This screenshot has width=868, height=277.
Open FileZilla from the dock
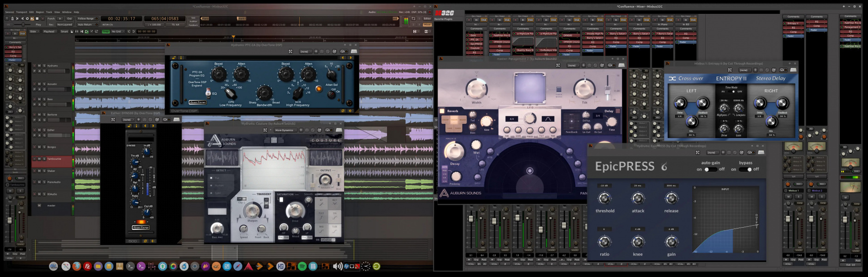point(87,266)
